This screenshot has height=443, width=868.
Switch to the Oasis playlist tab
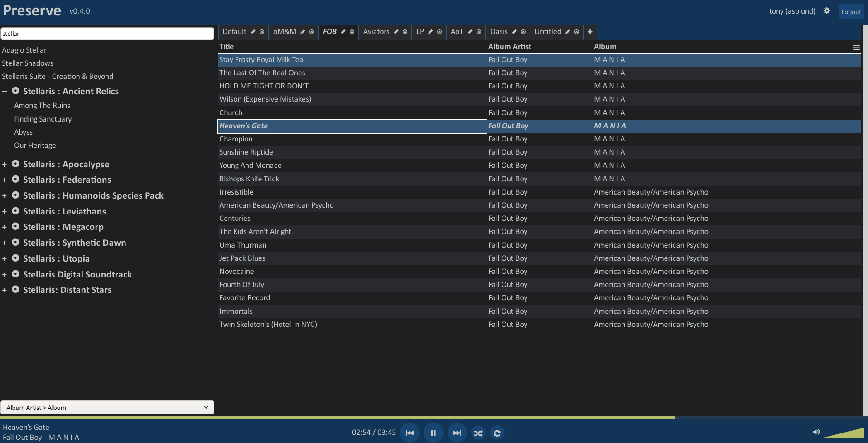[499, 32]
